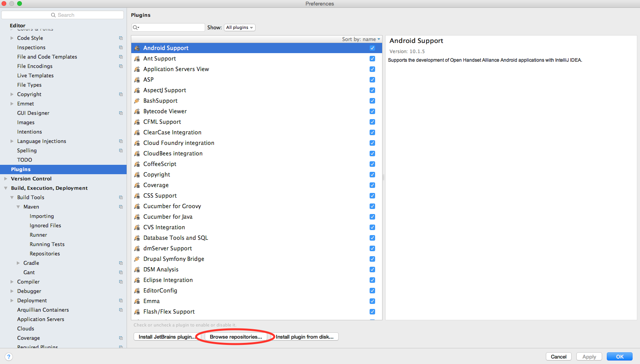Viewport: 640px width, 364px height.
Task: Focus the plugin filter search field
Action: 168,27
